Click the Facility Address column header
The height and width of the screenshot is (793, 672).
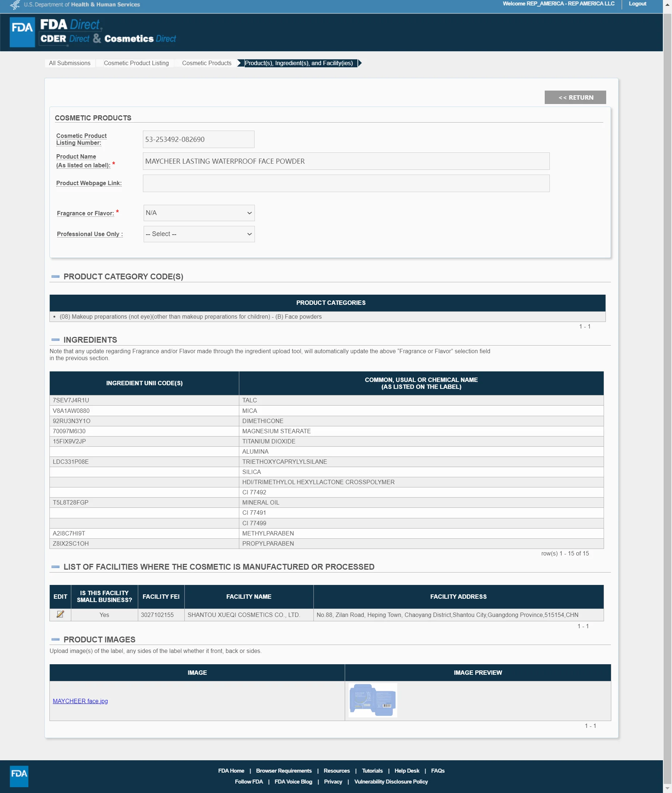click(458, 597)
